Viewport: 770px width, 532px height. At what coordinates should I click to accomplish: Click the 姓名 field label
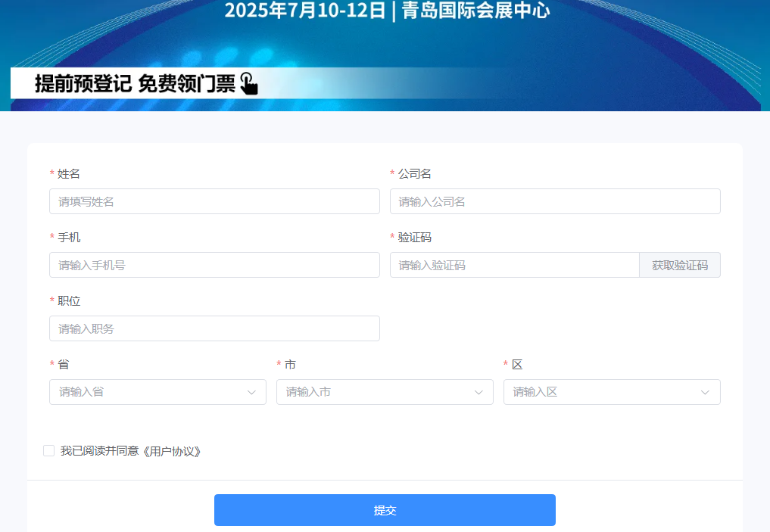tap(69, 174)
